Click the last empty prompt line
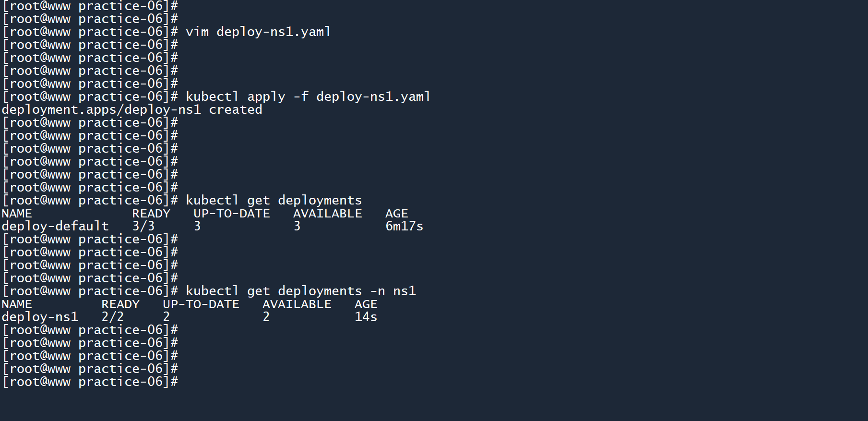 [90, 382]
